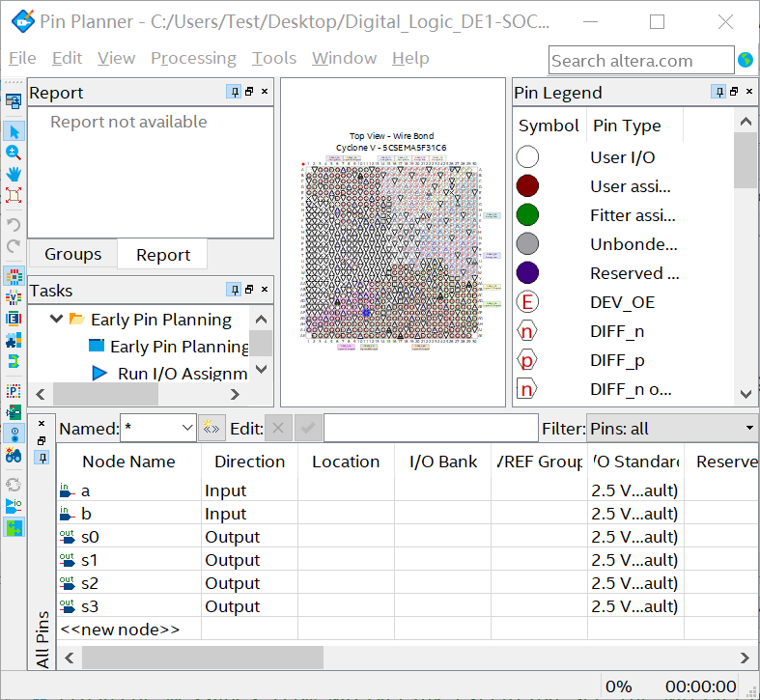Viewport: 760px width, 700px height.
Task: Click the green arrows toolbar icon
Action: click(x=14, y=527)
